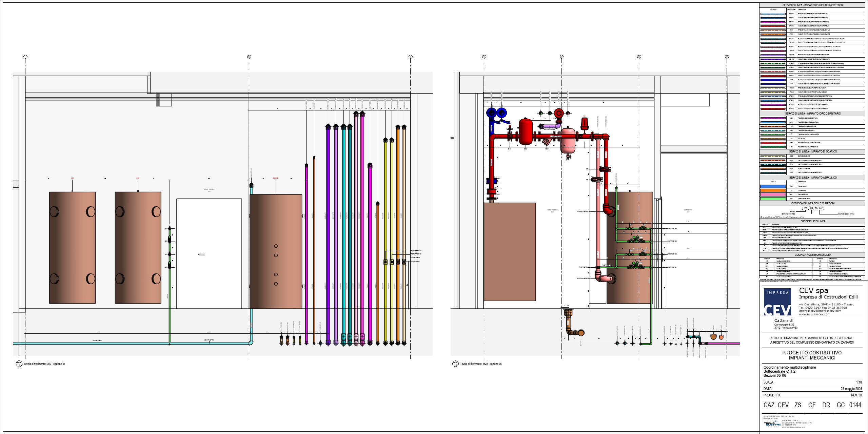This screenshot has width=868, height=434.
Task: Pick the green swatch in Impianto Aeraulico legend
Action: (x=773, y=199)
